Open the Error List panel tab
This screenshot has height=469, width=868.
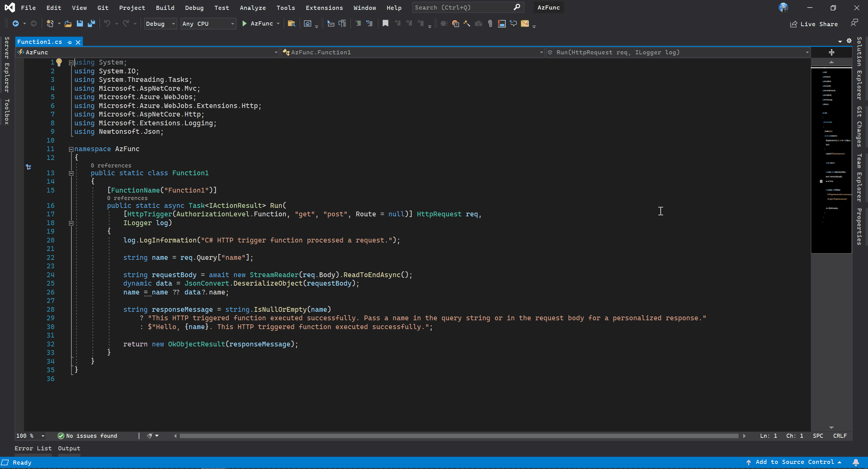coord(33,448)
